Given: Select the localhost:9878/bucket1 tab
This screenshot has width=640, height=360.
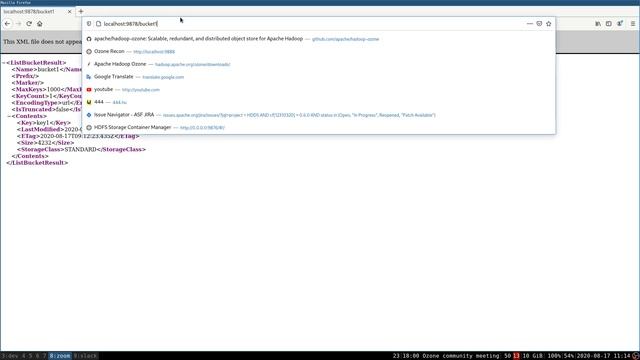Looking at the screenshot, I should pyautogui.click(x=37, y=11).
